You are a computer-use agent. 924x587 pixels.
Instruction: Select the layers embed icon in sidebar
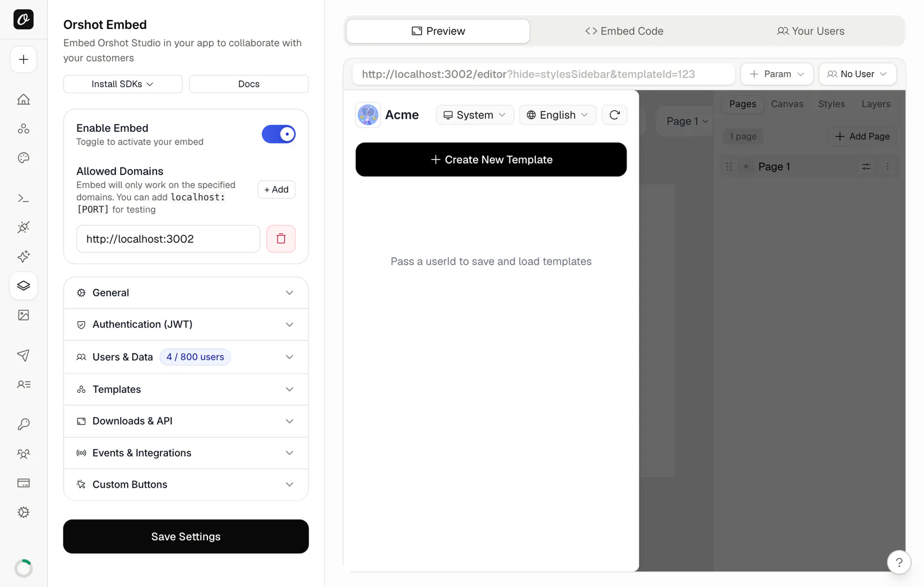24,286
